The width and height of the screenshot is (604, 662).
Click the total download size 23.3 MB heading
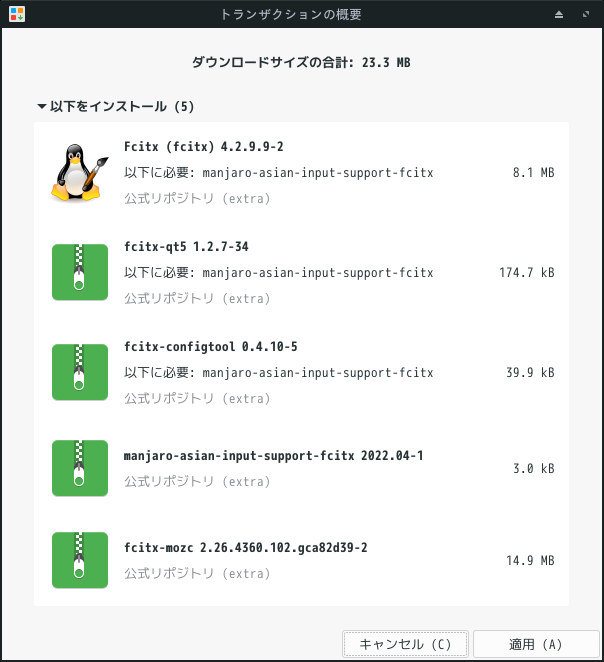(301, 62)
